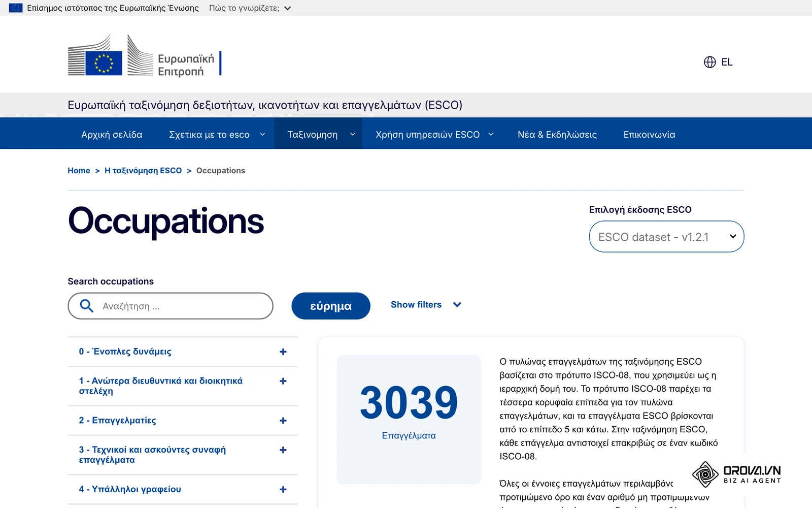
Task: Click the 'εύρημα' search button
Action: [331, 306]
